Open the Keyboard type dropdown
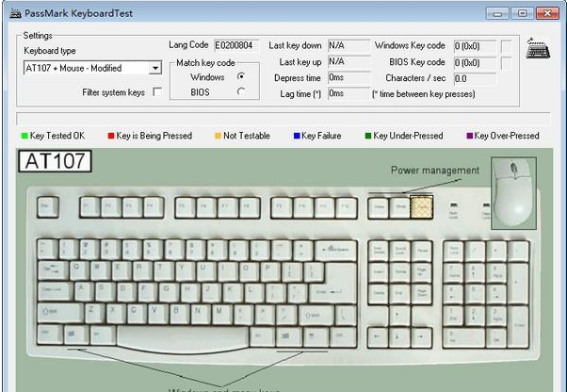Viewport: 567px width, 392px height. [155, 68]
